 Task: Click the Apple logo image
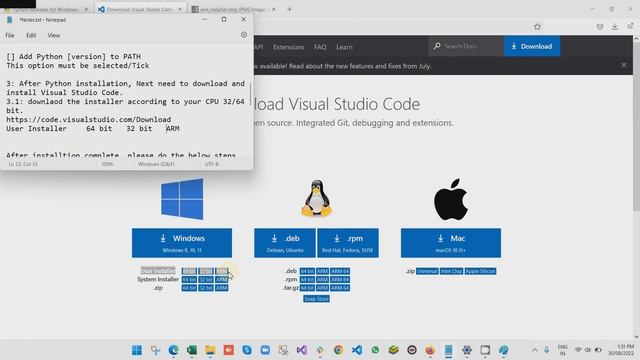(451, 199)
